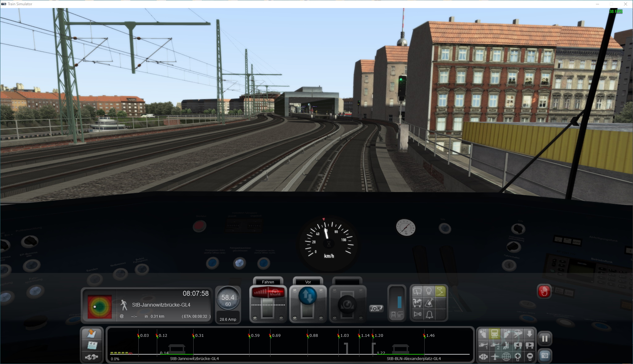633x364 pixels.
Task: Zoom in with the plus magnifier
Action: [x=518, y=357]
